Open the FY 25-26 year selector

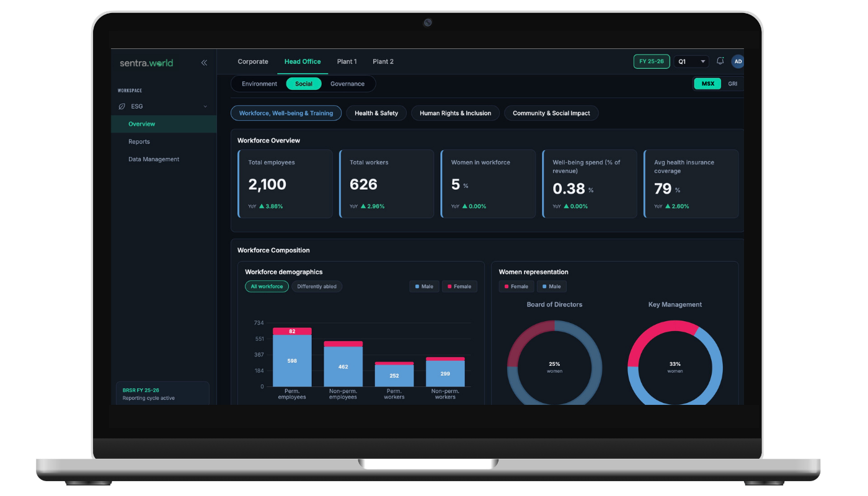click(x=652, y=61)
